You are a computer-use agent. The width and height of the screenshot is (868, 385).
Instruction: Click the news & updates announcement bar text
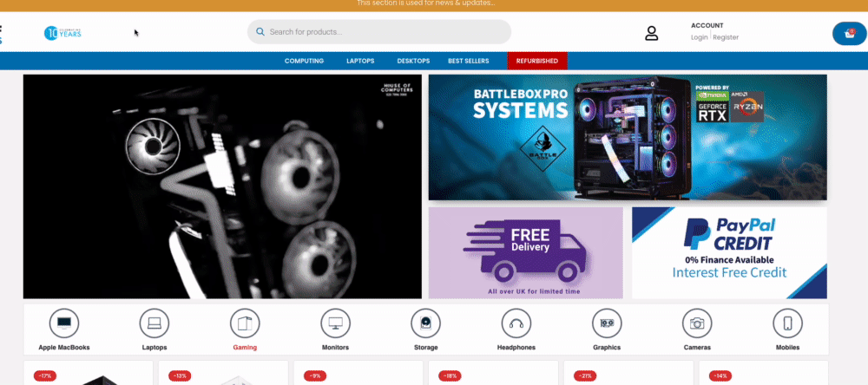coord(425,3)
